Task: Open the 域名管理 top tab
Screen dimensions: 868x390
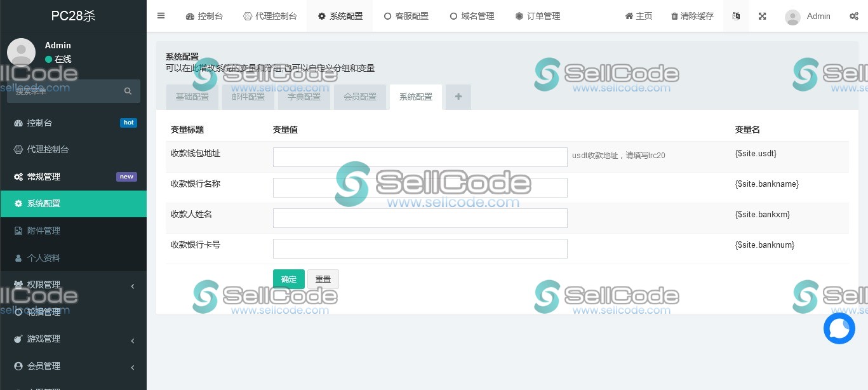Action: click(x=472, y=16)
